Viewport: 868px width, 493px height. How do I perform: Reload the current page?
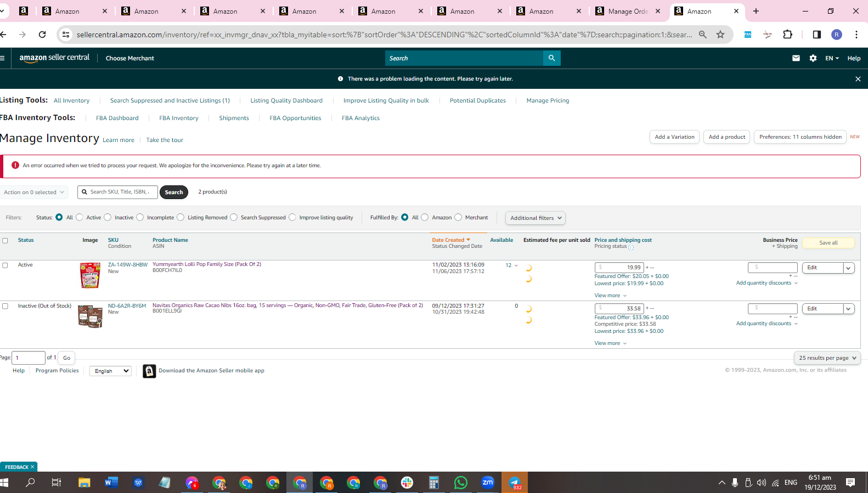point(42,35)
